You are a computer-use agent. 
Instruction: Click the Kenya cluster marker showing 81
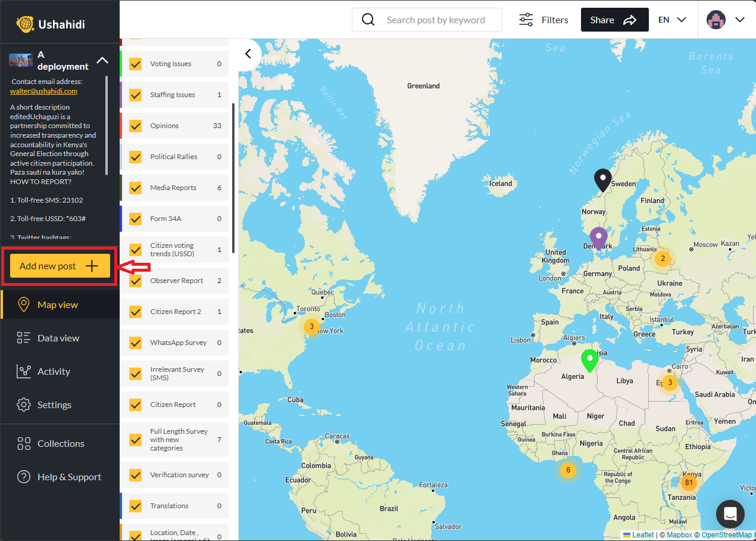point(689,483)
